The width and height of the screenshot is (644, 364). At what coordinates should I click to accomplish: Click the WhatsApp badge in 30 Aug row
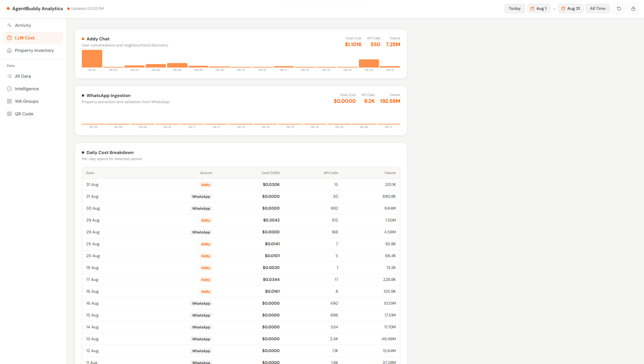pyautogui.click(x=201, y=209)
